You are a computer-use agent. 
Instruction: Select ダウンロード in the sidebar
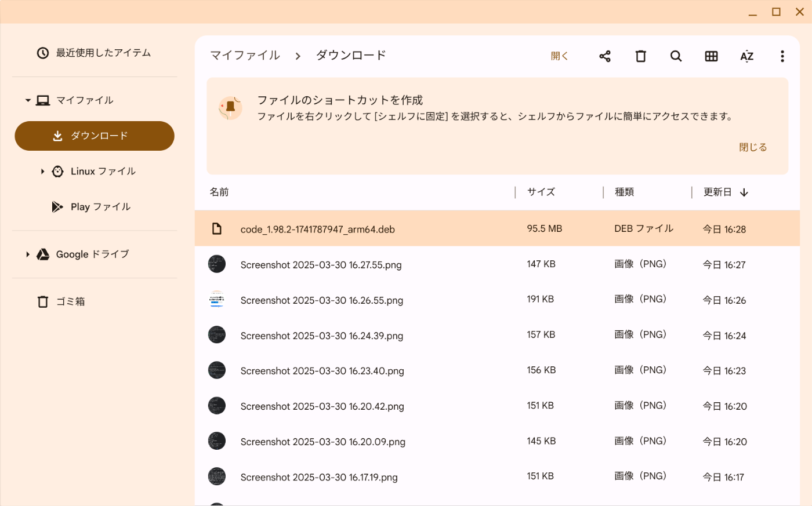pyautogui.click(x=95, y=136)
